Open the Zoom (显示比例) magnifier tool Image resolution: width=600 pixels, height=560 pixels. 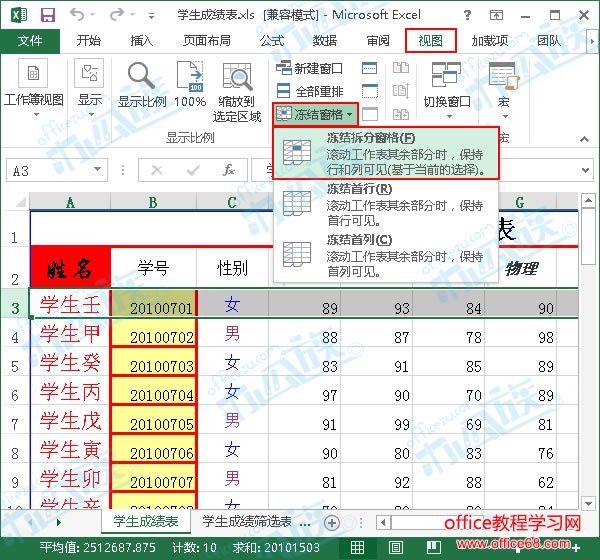pos(142,85)
